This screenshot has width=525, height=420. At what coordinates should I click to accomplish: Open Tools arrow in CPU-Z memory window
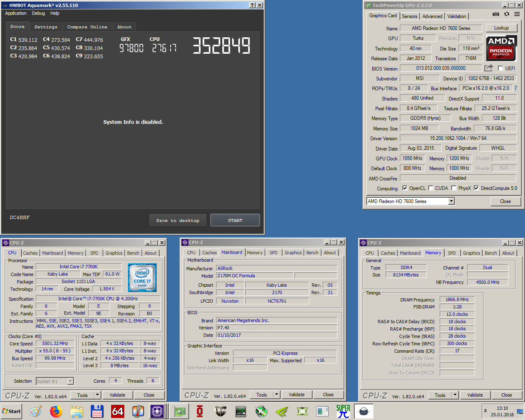coord(455,395)
